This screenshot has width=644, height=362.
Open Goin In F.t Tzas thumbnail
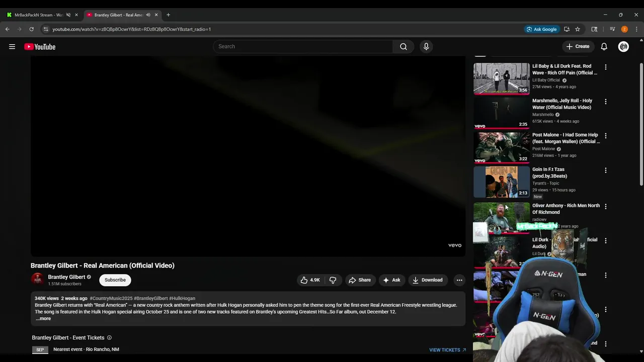click(502, 182)
